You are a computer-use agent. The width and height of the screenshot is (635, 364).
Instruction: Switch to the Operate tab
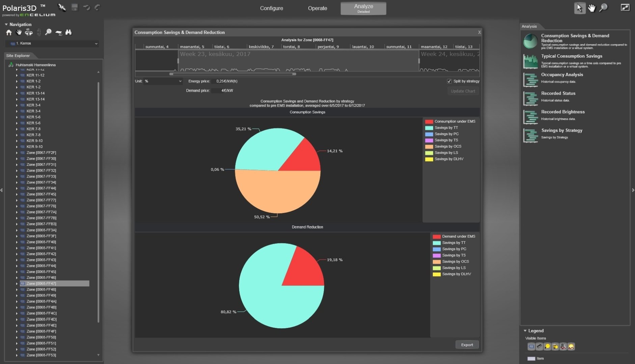pos(317,8)
